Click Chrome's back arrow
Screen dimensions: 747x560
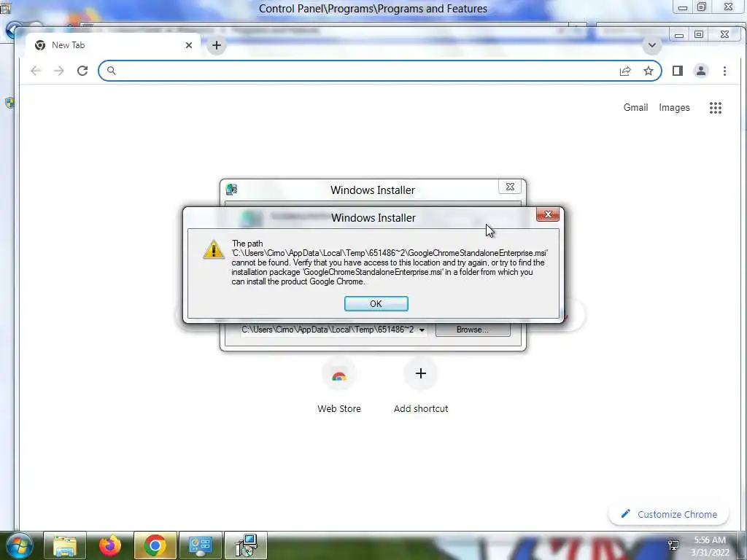pyautogui.click(x=36, y=71)
